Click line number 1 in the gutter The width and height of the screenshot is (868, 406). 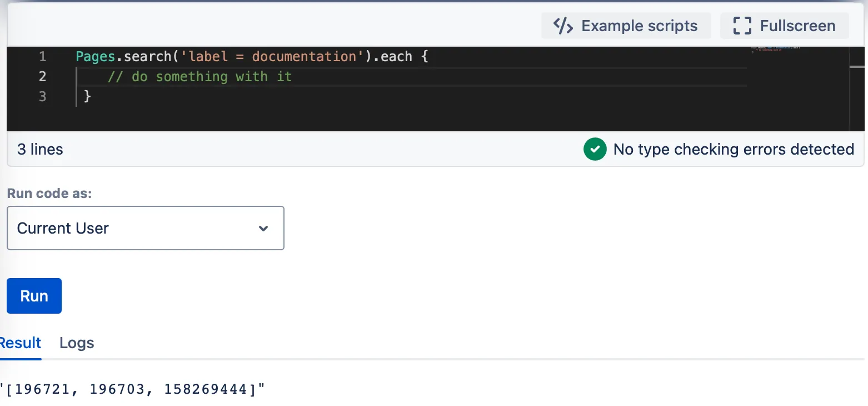point(43,57)
